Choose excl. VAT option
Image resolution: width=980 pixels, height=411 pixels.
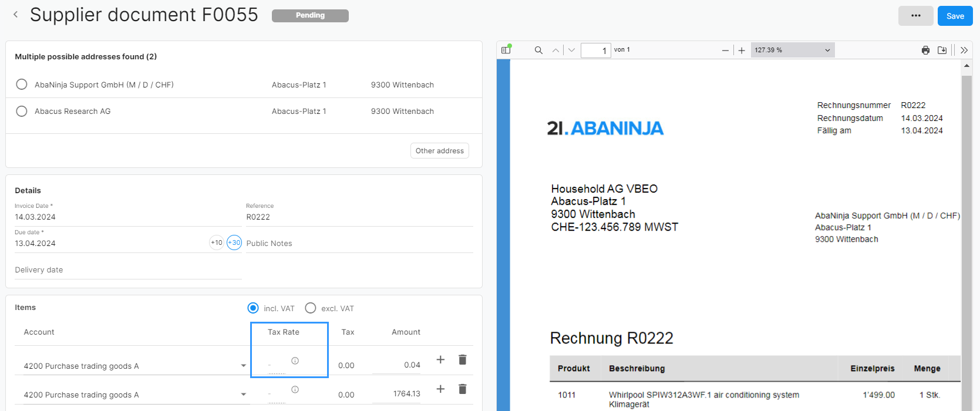pos(311,308)
